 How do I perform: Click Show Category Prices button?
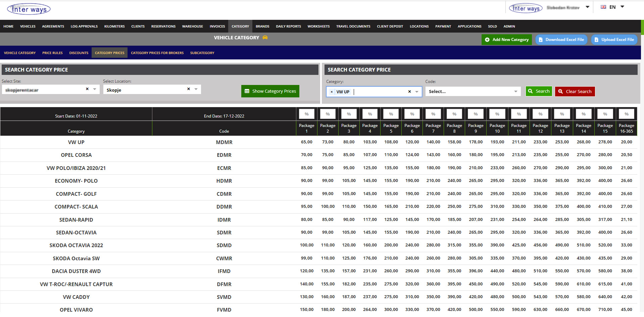[x=270, y=91]
